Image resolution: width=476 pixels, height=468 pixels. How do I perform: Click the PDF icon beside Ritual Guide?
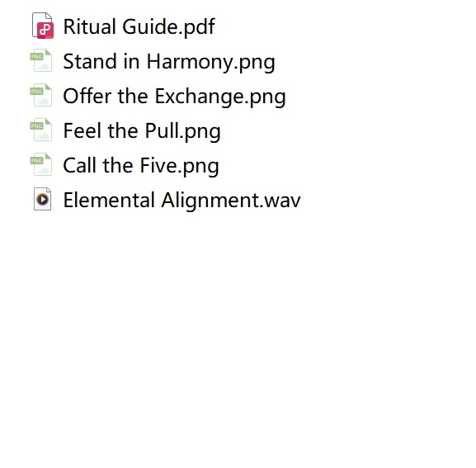pos(43,26)
